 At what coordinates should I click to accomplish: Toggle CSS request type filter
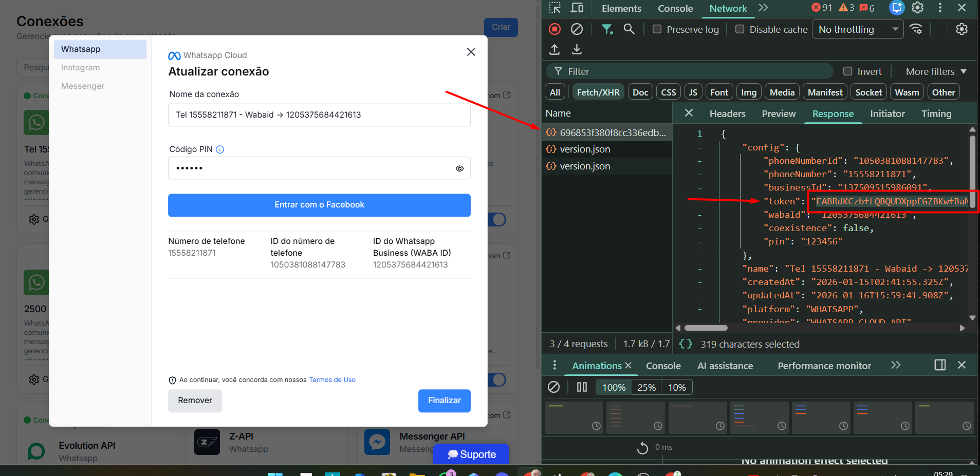[x=668, y=92]
